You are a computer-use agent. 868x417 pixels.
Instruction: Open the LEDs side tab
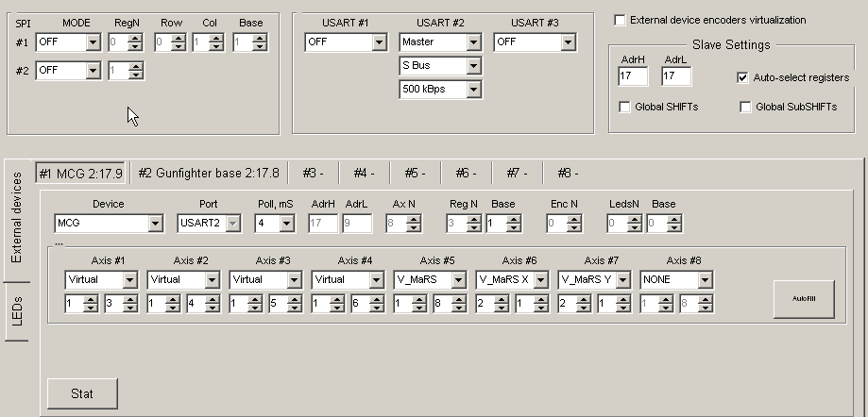17,310
